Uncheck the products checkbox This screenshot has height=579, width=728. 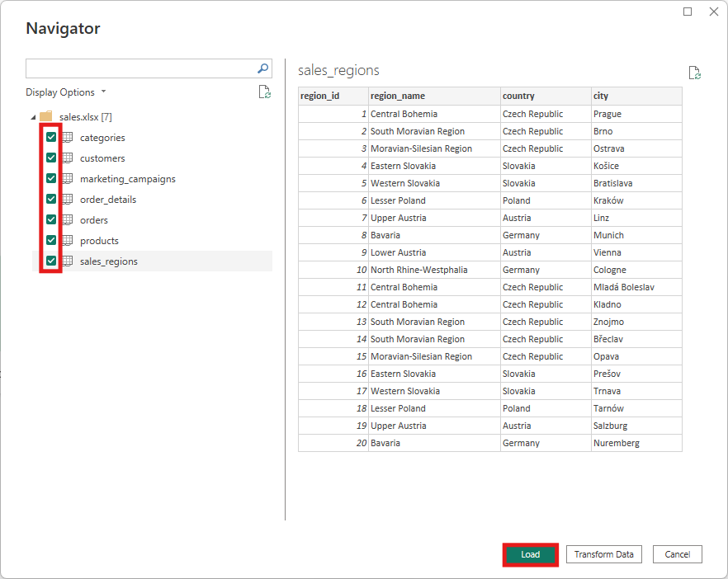click(51, 240)
